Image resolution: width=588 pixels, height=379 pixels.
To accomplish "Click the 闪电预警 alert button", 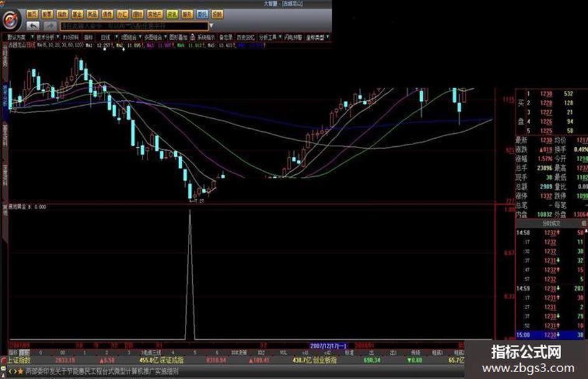I will (293, 37).
